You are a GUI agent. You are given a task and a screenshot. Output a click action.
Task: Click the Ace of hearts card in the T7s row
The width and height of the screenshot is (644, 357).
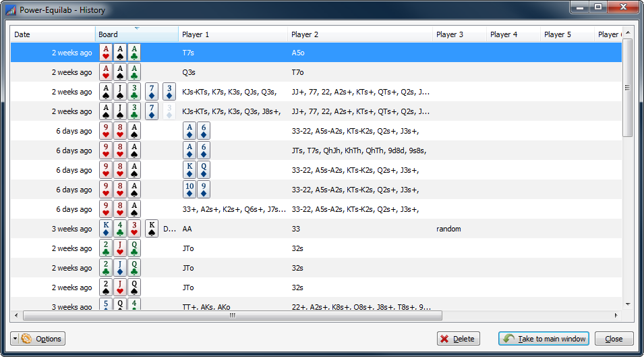coord(106,53)
